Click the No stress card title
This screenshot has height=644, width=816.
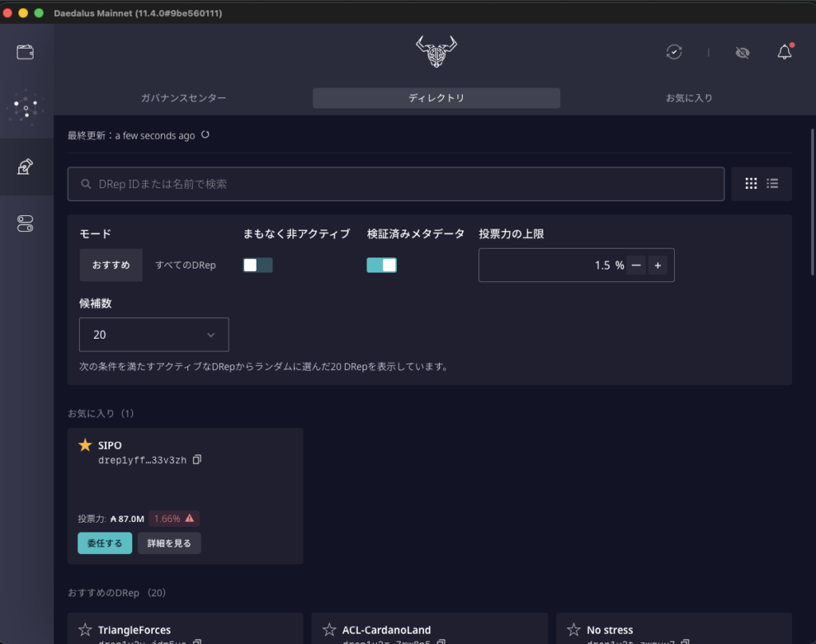click(610, 630)
